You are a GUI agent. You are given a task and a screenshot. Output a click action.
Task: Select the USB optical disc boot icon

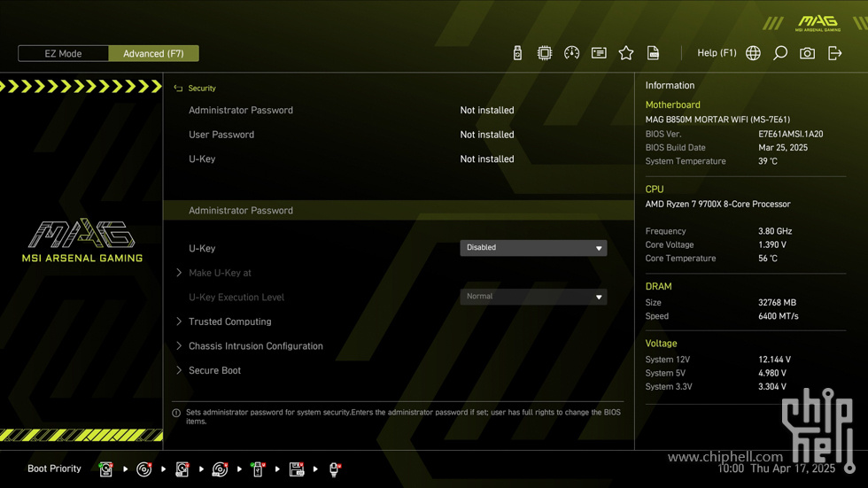[220, 469]
